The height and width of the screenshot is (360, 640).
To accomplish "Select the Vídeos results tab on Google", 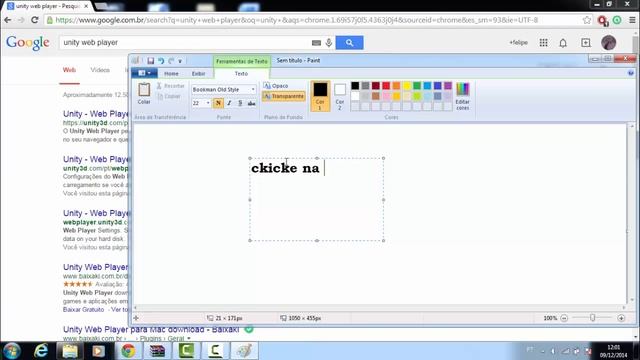I will (100, 70).
